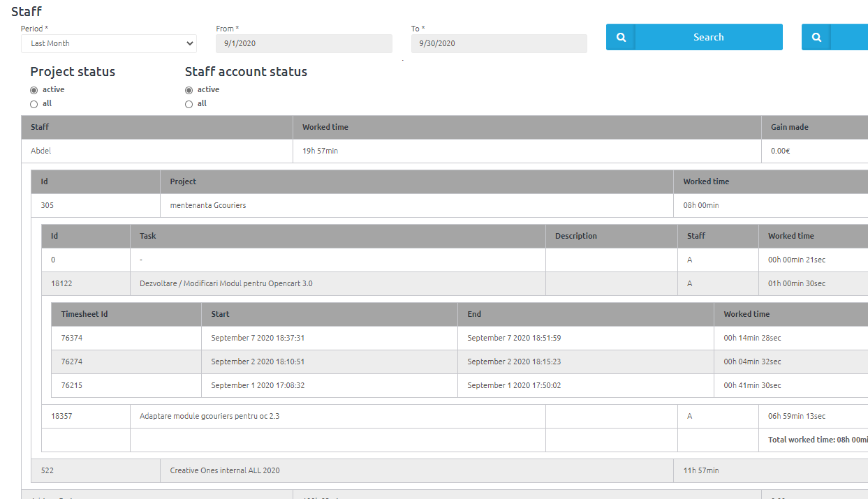Click worked time 01h 00min 30sec
This screenshot has width=868, height=499.
pos(797,283)
